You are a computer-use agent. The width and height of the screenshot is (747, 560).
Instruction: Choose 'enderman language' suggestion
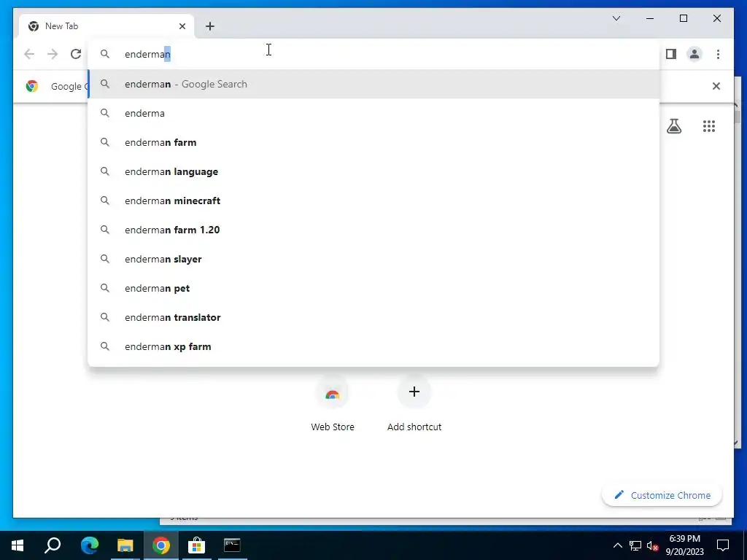[373, 171]
